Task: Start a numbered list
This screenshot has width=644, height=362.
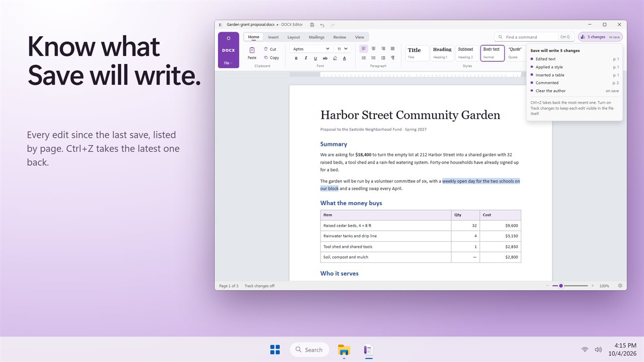Action: [373, 58]
